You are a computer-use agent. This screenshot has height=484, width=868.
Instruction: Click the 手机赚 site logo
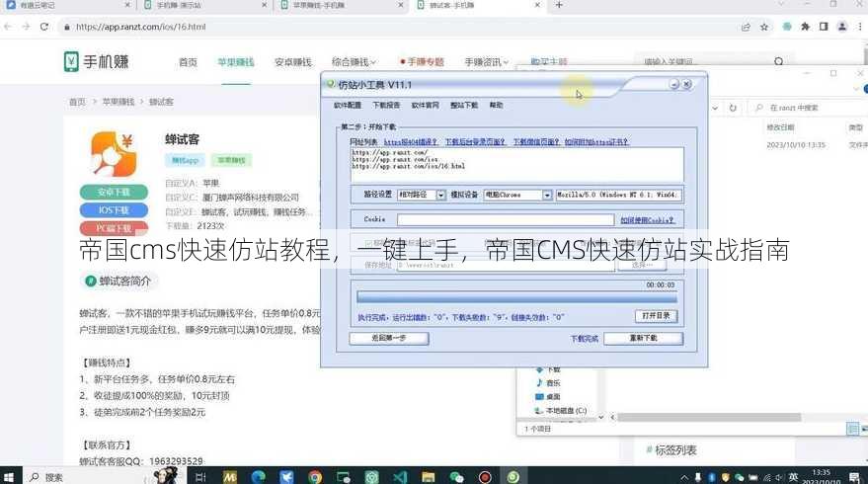coord(96,61)
